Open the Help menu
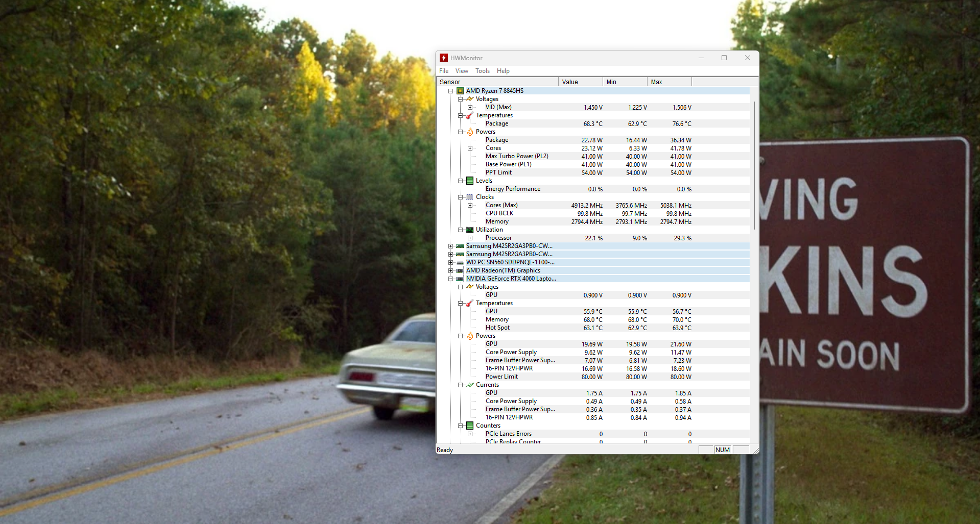This screenshot has width=980, height=524. [503, 71]
